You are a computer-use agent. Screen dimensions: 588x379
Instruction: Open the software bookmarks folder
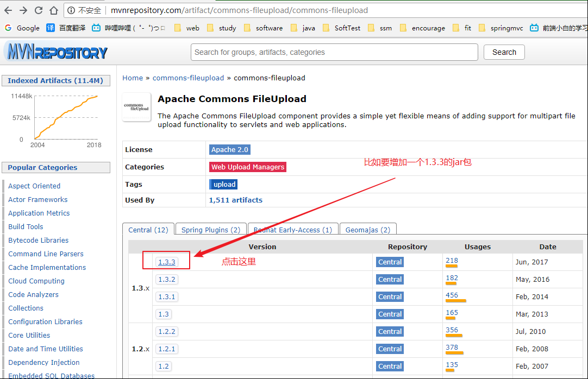263,28
